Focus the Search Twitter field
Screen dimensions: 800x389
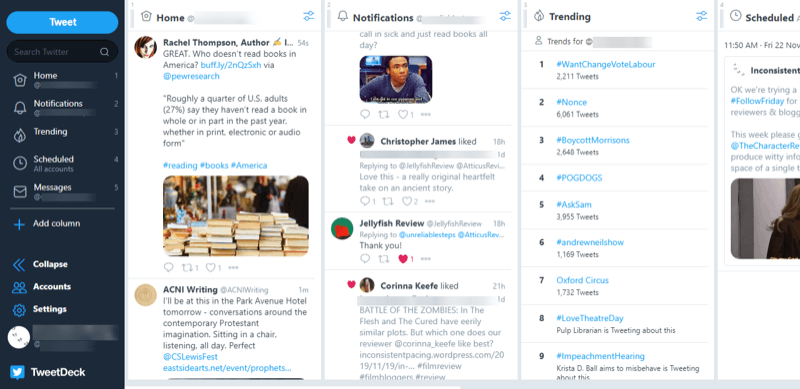62,52
